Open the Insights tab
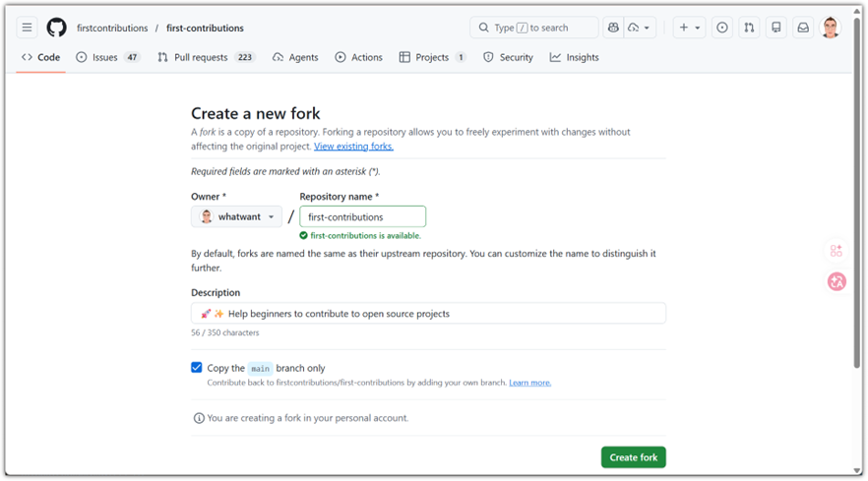This screenshot has width=868, height=481. pyautogui.click(x=575, y=57)
